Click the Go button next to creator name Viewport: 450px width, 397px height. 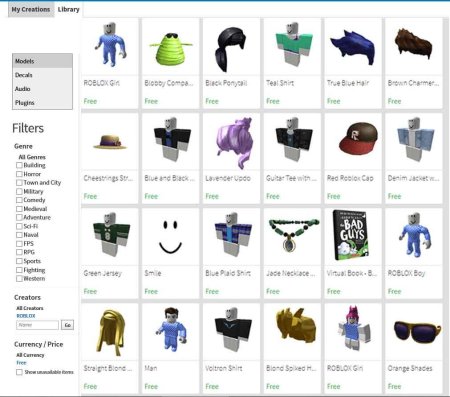coord(68,325)
